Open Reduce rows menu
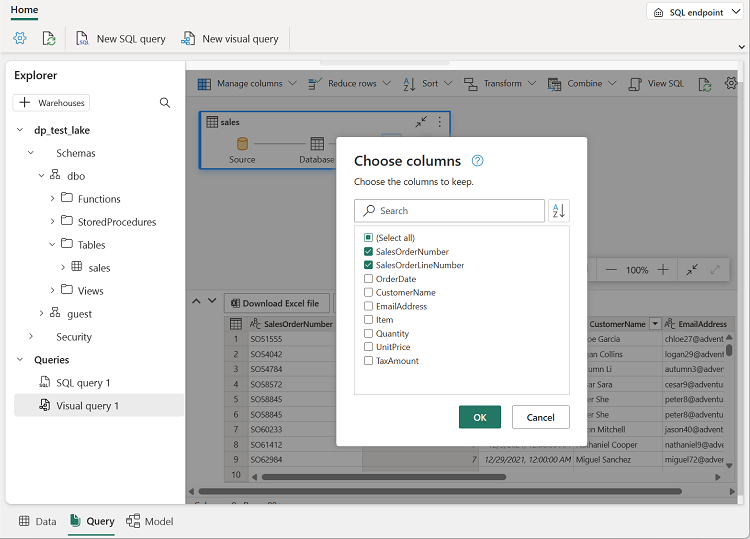Screen dimensions: 750x539 pos(350,84)
